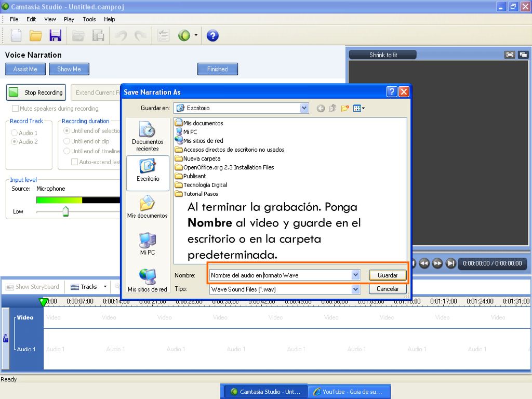Click the Finished button

(218, 69)
